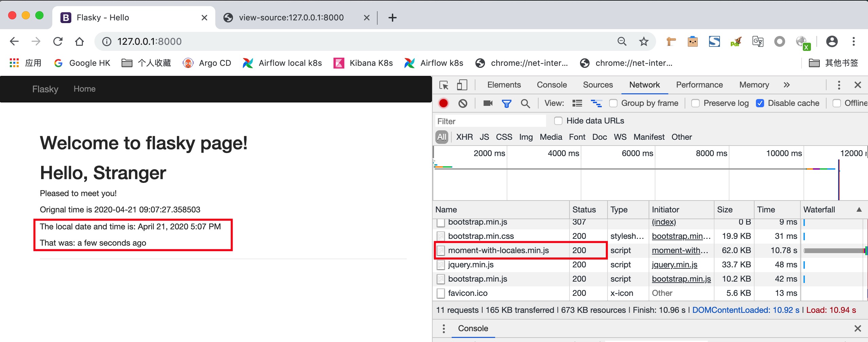
Task: Click the capture screenshots camera icon
Action: click(x=488, y=103)
